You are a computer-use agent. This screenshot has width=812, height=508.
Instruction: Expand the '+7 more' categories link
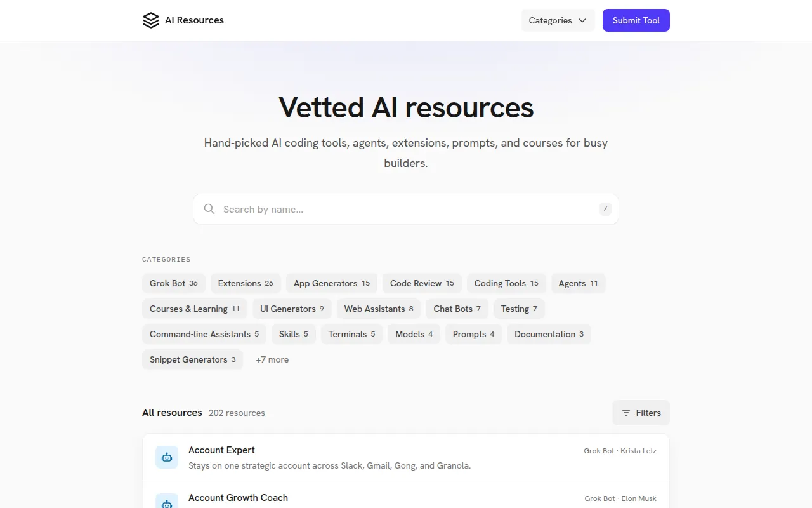pos(272,359)
